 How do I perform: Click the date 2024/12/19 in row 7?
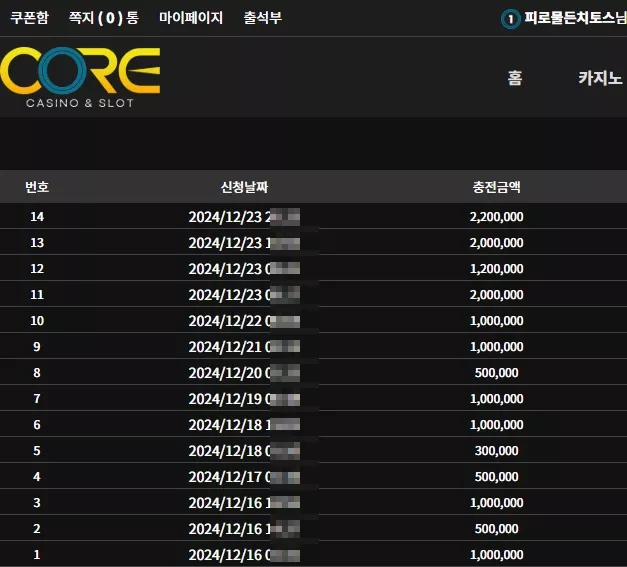click(225, 399)
